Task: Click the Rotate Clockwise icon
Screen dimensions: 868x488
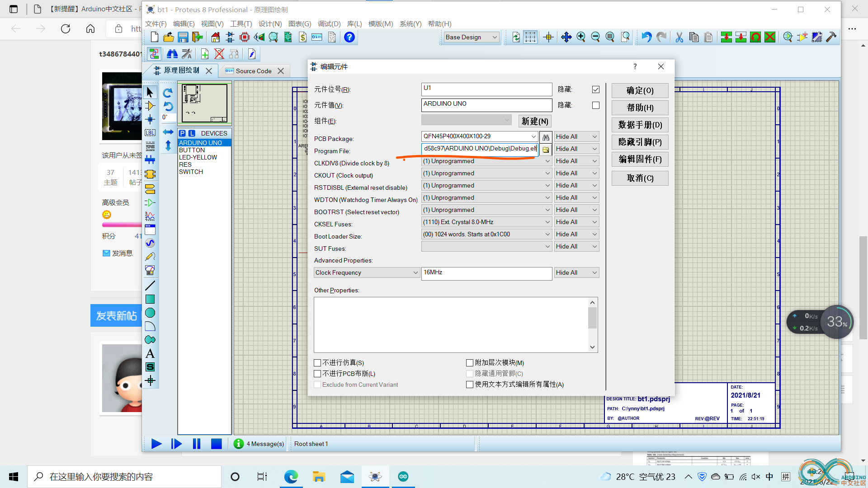Action: pos(168,93)
